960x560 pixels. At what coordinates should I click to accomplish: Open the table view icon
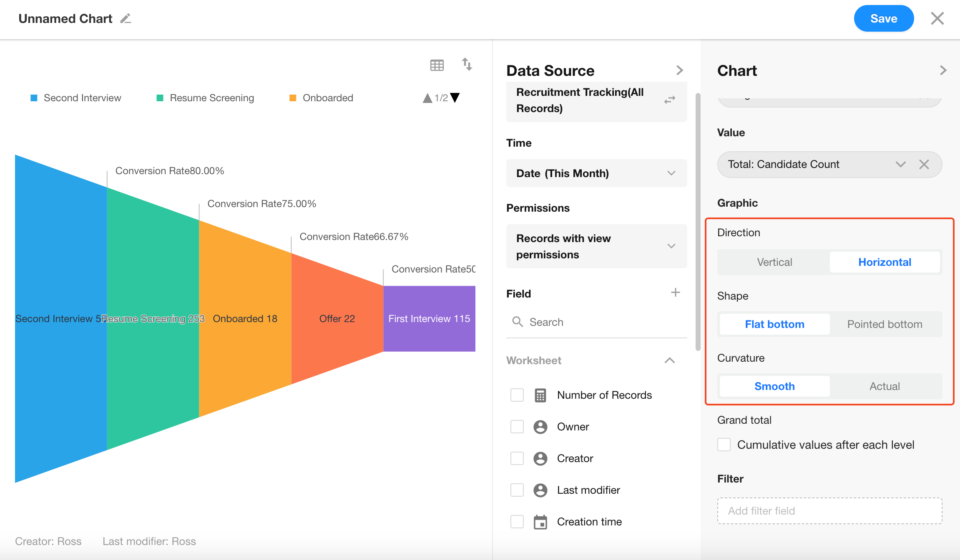(437, 65)
